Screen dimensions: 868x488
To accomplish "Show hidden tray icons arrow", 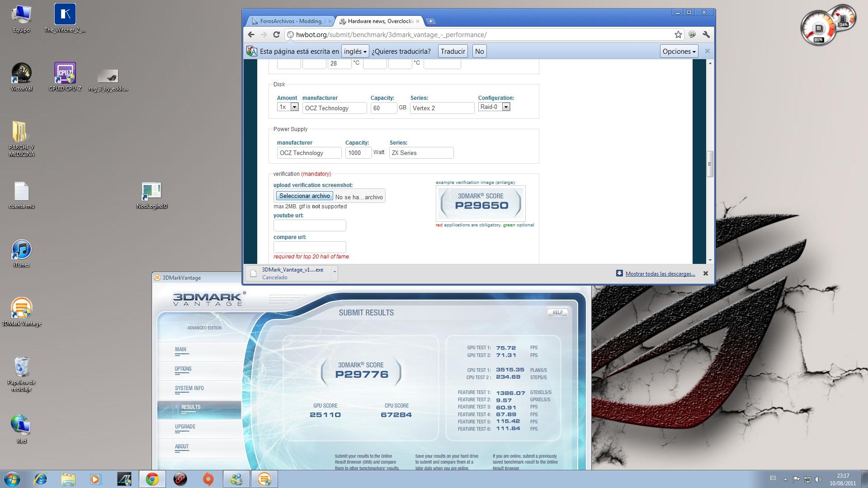I will [785, 479].
